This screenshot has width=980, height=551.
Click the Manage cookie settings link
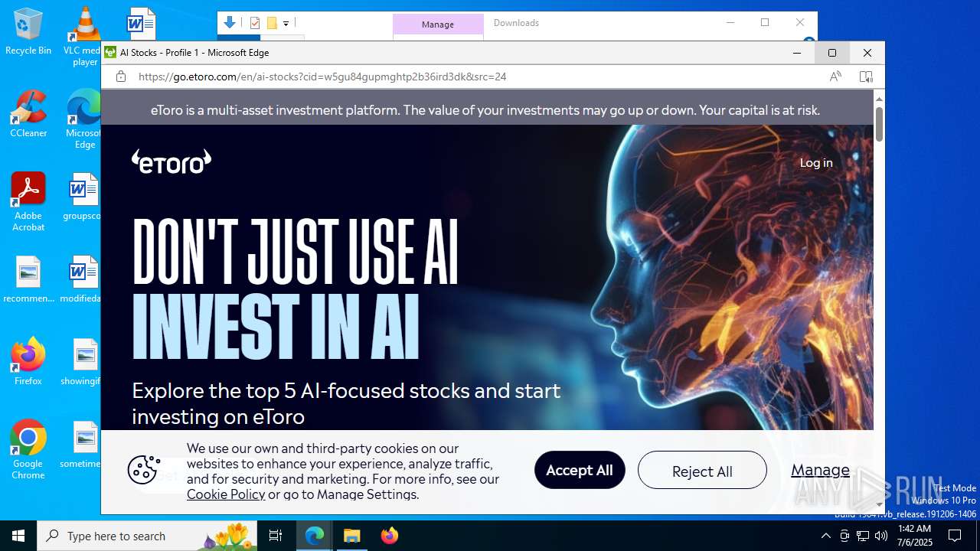point(820,470)
